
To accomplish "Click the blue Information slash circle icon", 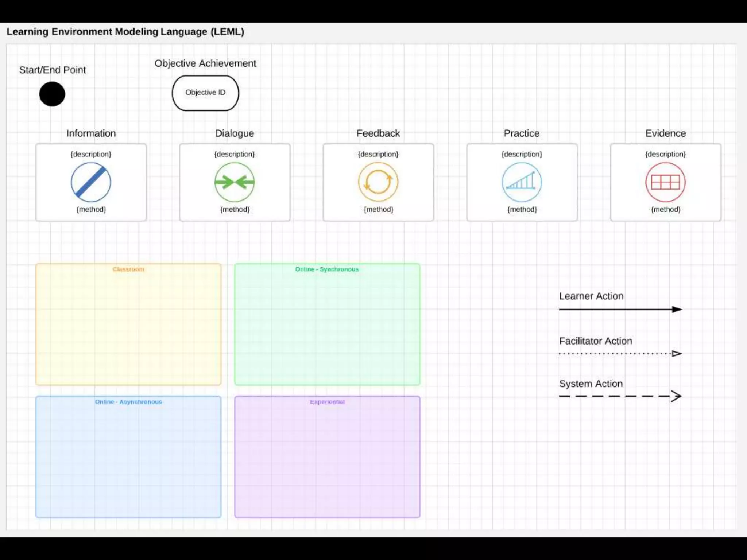I will point(91,182).
